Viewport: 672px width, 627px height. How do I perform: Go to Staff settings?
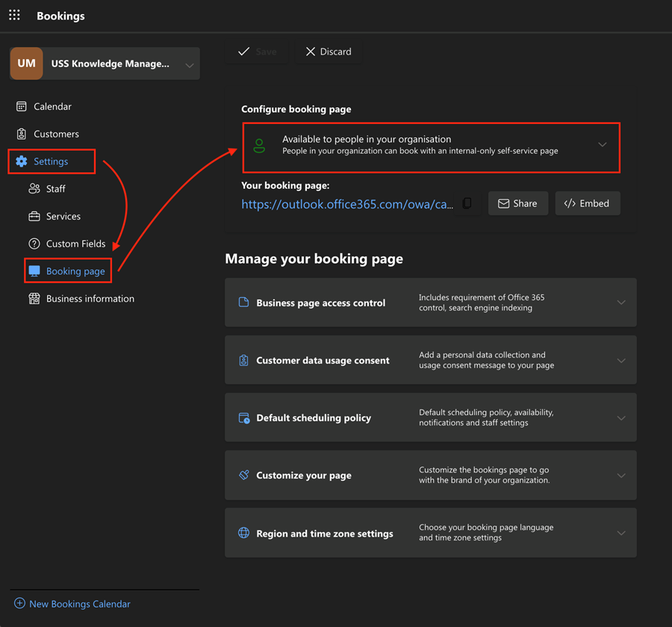pos(56,189)
